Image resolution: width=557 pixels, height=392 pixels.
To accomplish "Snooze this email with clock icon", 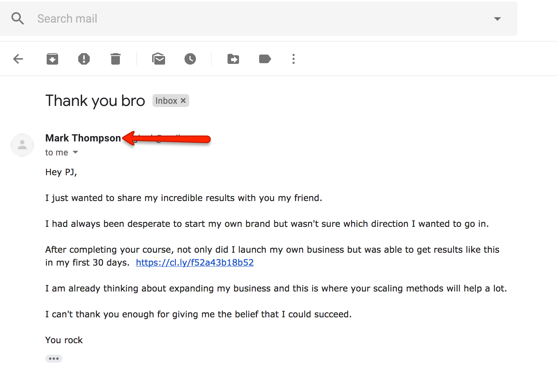I will [x=190, y=59].
